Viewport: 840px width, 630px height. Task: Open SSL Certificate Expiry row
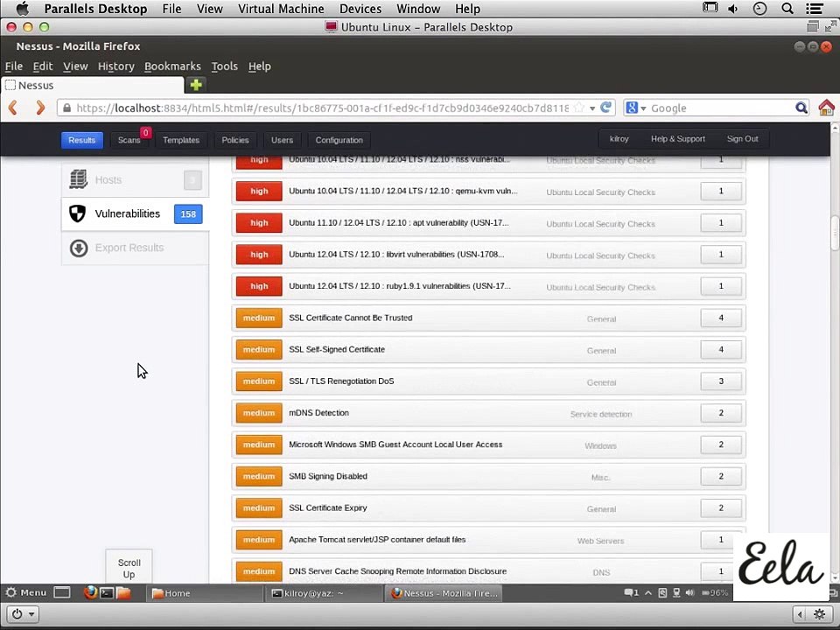[488, 507]
